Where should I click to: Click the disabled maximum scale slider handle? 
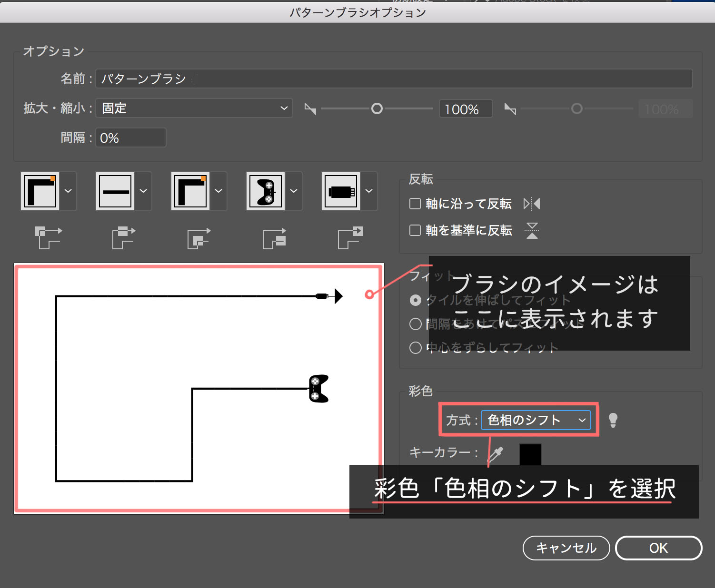click(x=577, y=109)
